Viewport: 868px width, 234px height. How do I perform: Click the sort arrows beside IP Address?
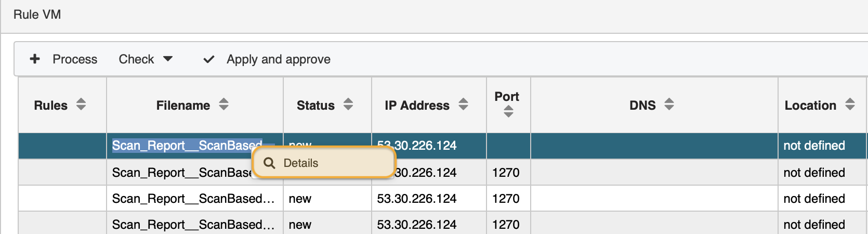pos(463,105)
